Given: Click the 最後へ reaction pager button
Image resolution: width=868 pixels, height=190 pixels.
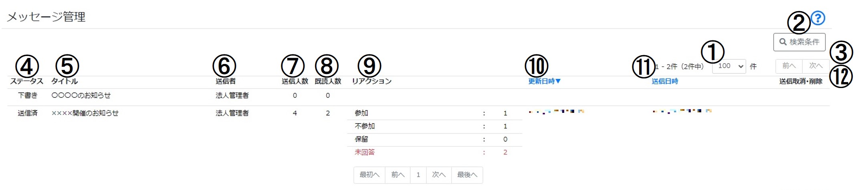Looking at the screenshot, I should click(x=467, y=175).
